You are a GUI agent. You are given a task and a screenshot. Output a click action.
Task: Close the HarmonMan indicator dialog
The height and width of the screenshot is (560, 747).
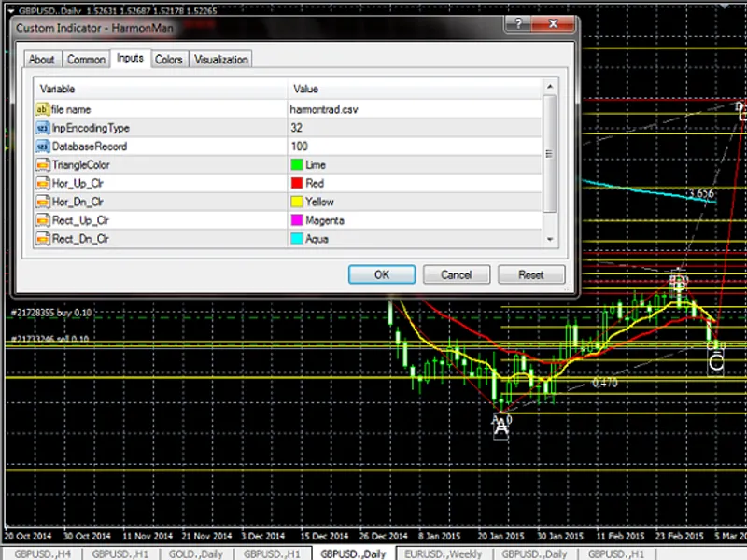(553, 22)
